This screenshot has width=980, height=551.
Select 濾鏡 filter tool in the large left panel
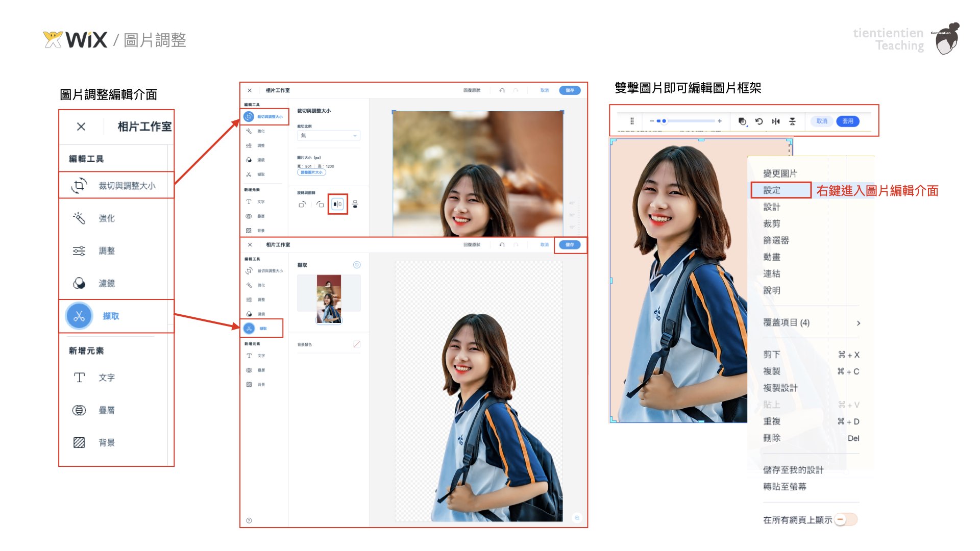[79, 283]
